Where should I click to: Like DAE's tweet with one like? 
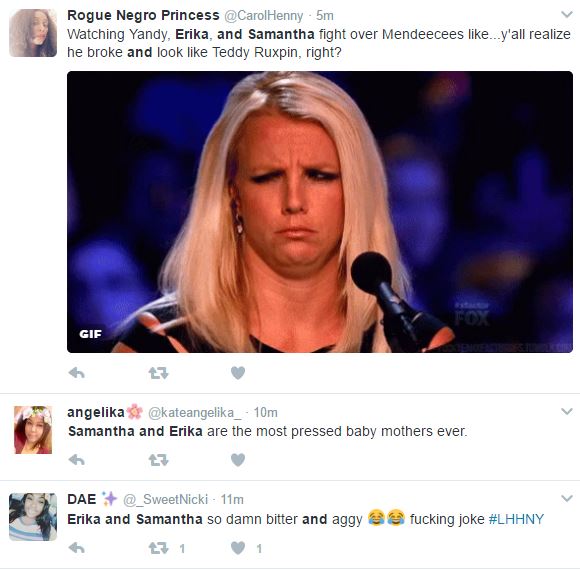pos(238,548)
